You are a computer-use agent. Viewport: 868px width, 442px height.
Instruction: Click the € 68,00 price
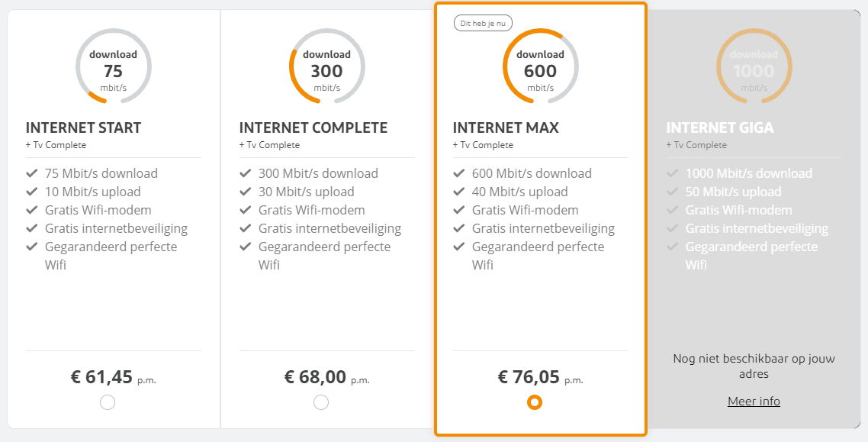[x=315, y=377]
